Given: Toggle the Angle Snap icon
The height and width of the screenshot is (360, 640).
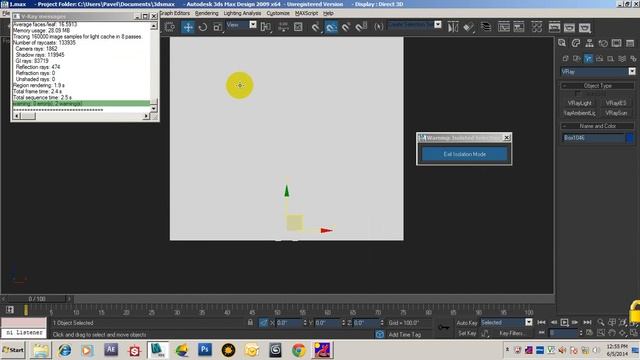Looking at the screenshot, I should pos(331,27).
